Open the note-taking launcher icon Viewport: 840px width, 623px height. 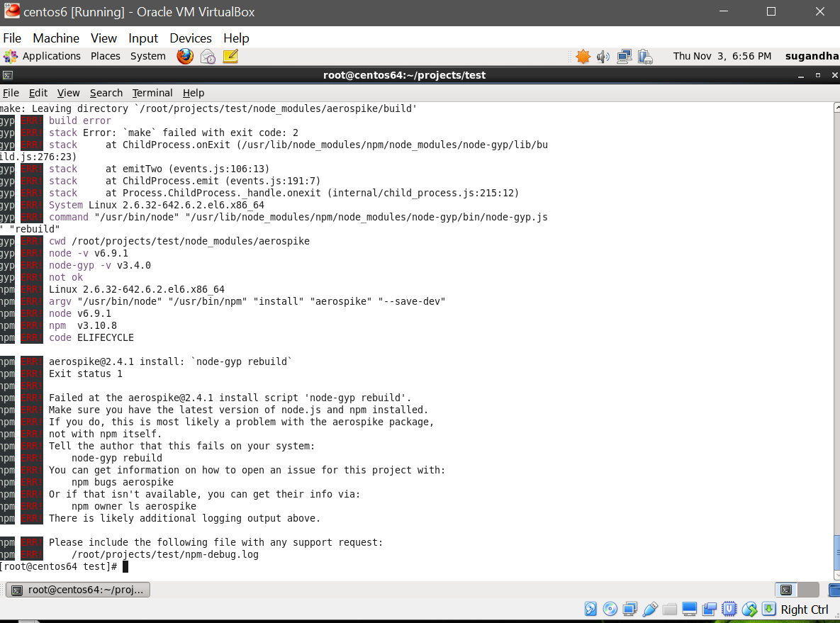[x=230, y=56]
